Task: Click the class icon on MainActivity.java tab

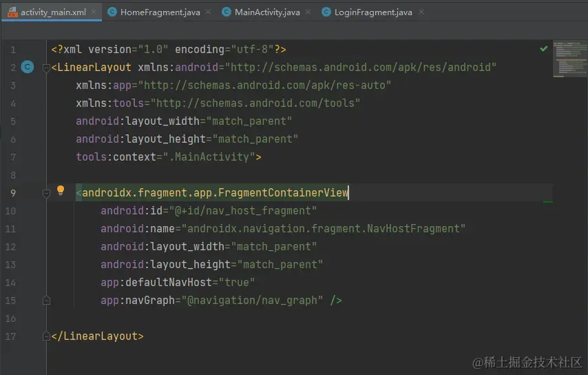Action: pos(226,12)
